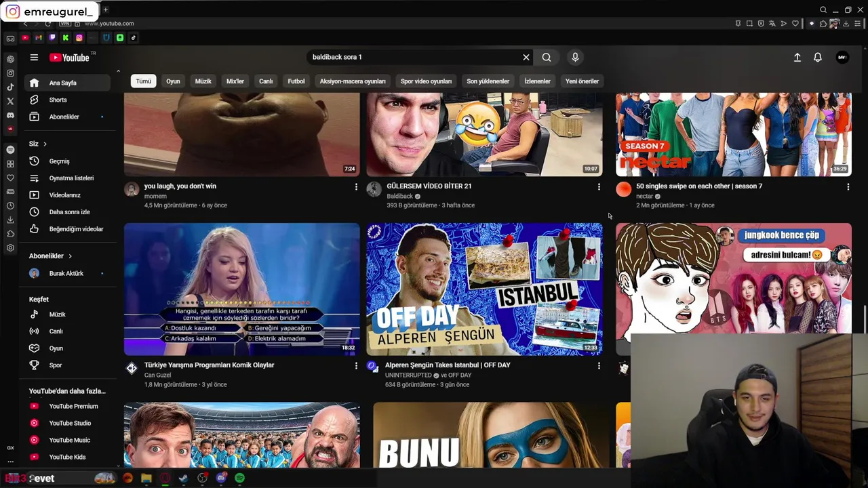The image size is (868, 488).
Task: Open YouTube Music link
Action: click(67, 440)
